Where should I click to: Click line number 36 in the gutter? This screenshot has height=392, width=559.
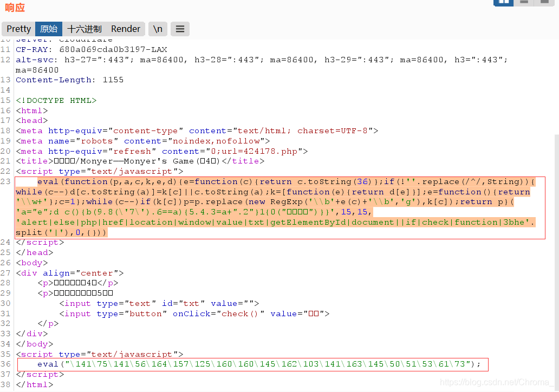pyautogui.click(x=5, y=364)
